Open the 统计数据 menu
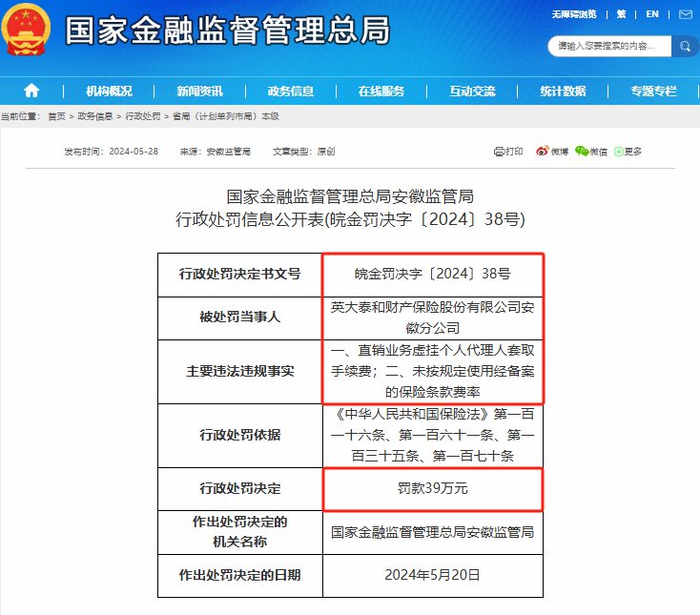Screen dimensions: 700x615 click(563, 92)
